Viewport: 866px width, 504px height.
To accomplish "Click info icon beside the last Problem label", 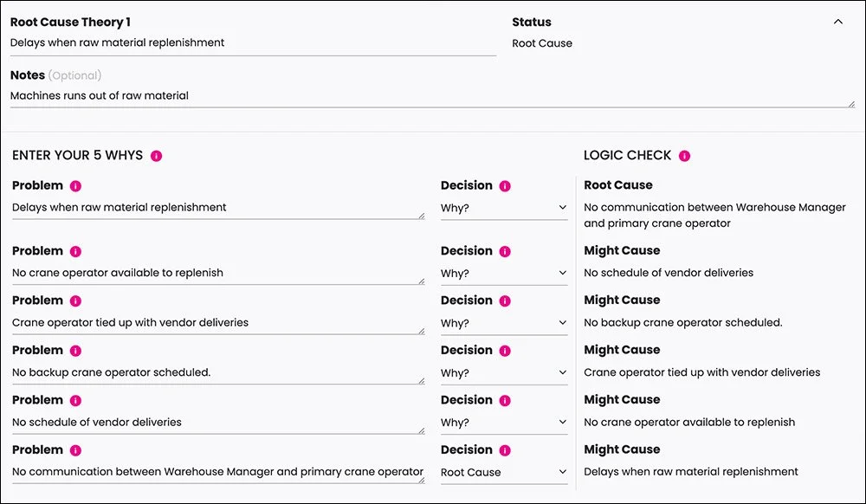I will (75, 450).
